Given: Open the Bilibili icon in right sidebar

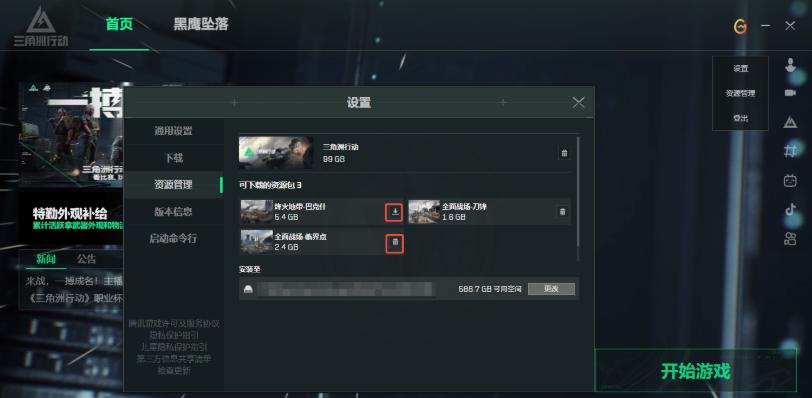Looking at the screenshot, I should click(790, 181).
